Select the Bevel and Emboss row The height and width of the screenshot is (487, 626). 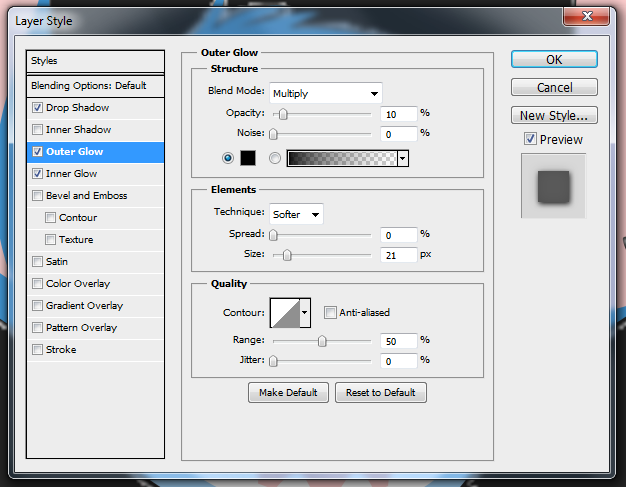[x=95, y=196]
